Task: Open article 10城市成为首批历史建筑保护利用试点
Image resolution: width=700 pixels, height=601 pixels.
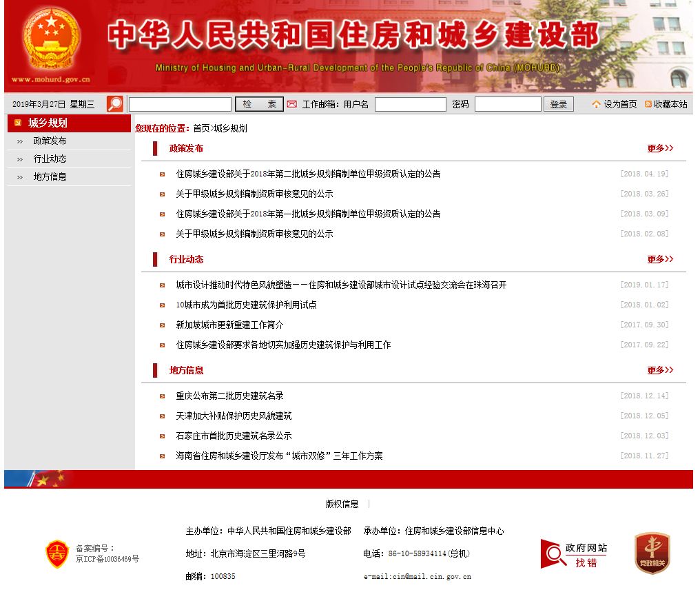Action: point(246,305)
